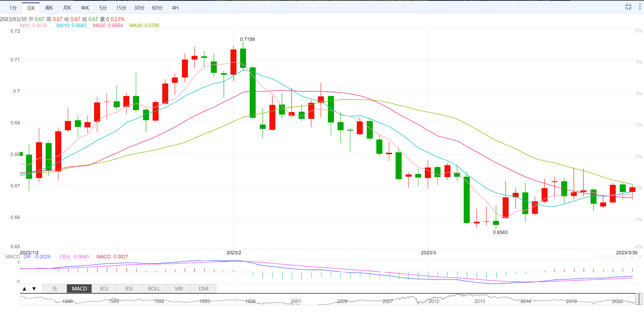Click year 1998 on the overview timeline
This screenshot has width=644, height=318.
pos(250,301)
